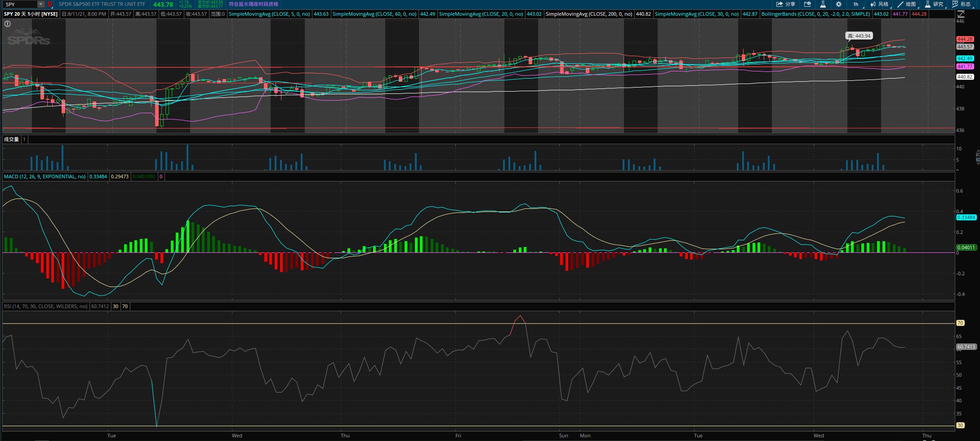980x441 pixels.
Task: Click the MACD signal value 0.29473
Action: click(x=120, y=176)
